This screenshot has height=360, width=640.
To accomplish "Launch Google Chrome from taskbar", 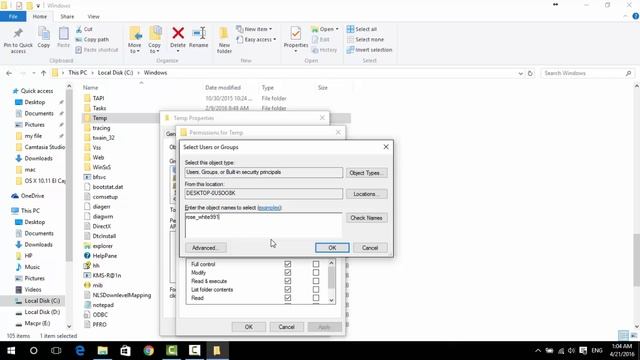I will pyautogui.click(x=149, y=351).
